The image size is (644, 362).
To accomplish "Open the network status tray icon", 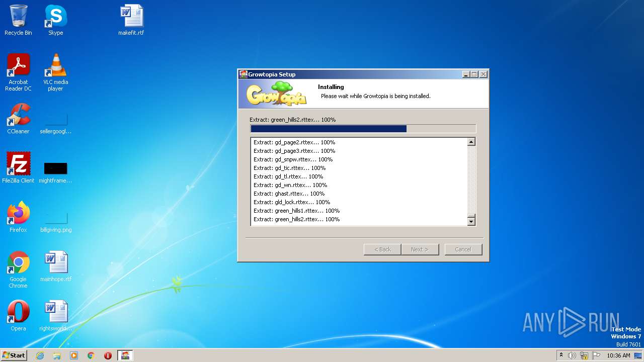I will [x=584, y=355].
